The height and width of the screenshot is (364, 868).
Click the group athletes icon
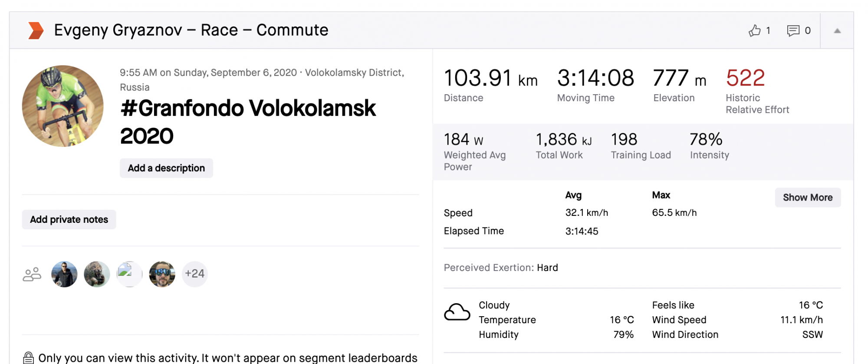(32, 274)
